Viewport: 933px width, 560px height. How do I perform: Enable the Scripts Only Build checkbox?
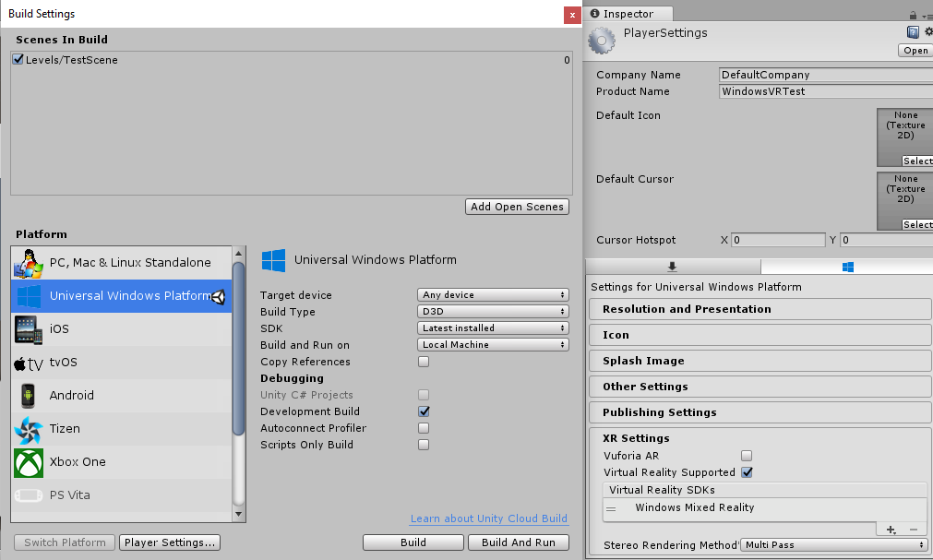(x=424, y=445)
